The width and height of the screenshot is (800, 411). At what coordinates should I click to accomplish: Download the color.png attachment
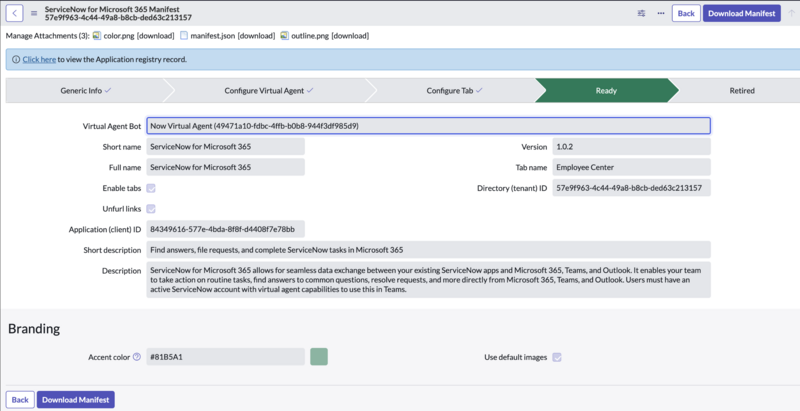(155, 36)
